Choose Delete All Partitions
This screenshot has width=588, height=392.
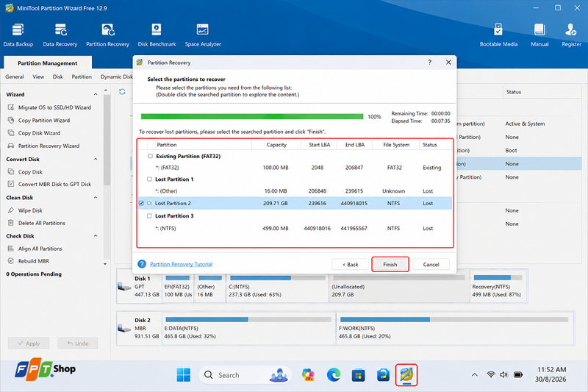pos(36,223)
